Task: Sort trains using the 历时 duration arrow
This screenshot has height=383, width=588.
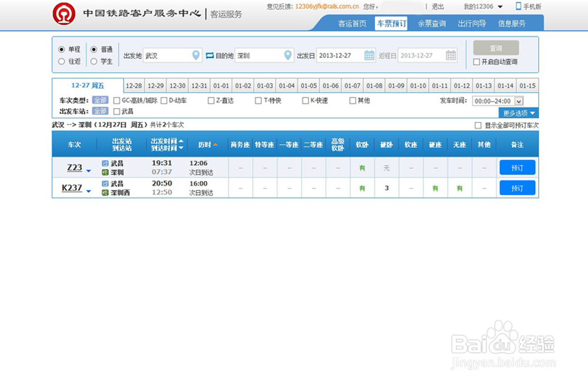Action: [215, 144]
